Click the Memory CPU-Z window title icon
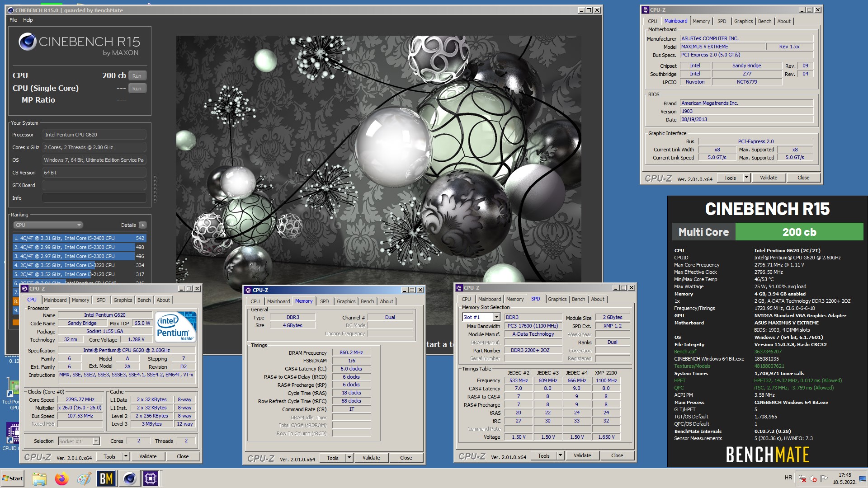 point(248,290)
